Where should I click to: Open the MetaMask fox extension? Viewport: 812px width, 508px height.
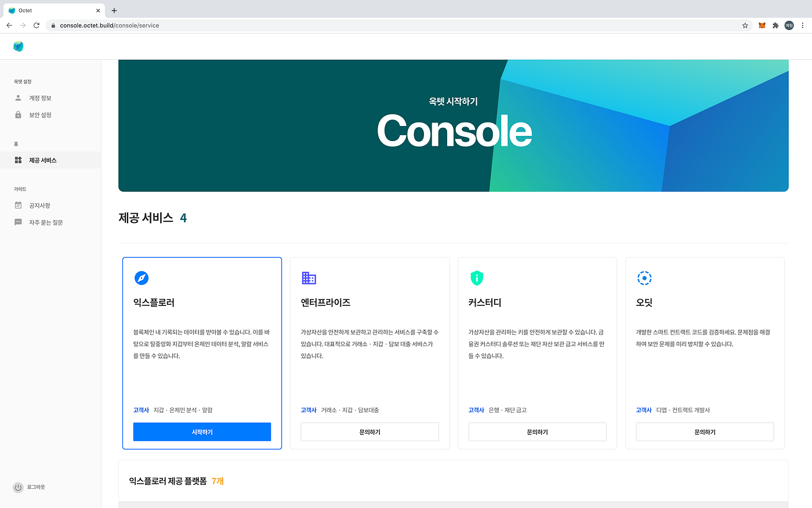tap(762, 26)
